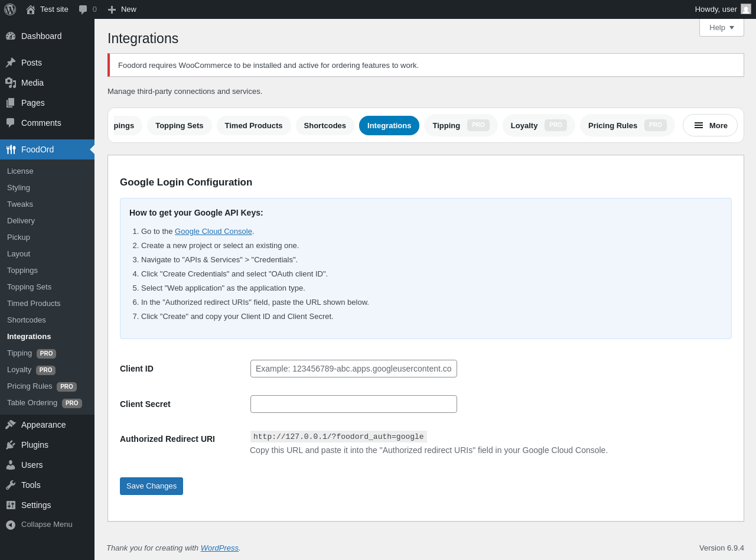Screen dimensions: 756x560
Task: Click into the Client Secret field
Action: coord(353,404)
